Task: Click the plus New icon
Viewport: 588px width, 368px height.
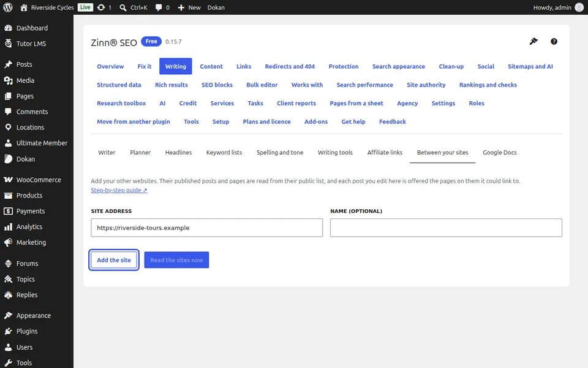Action: point(181,7)
